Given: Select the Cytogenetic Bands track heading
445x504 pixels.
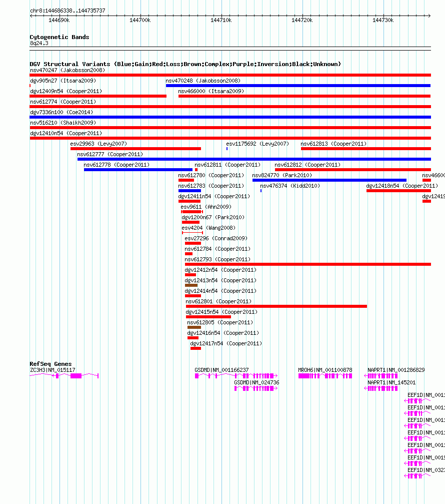Looking at the screenshot, I should 59,37.
